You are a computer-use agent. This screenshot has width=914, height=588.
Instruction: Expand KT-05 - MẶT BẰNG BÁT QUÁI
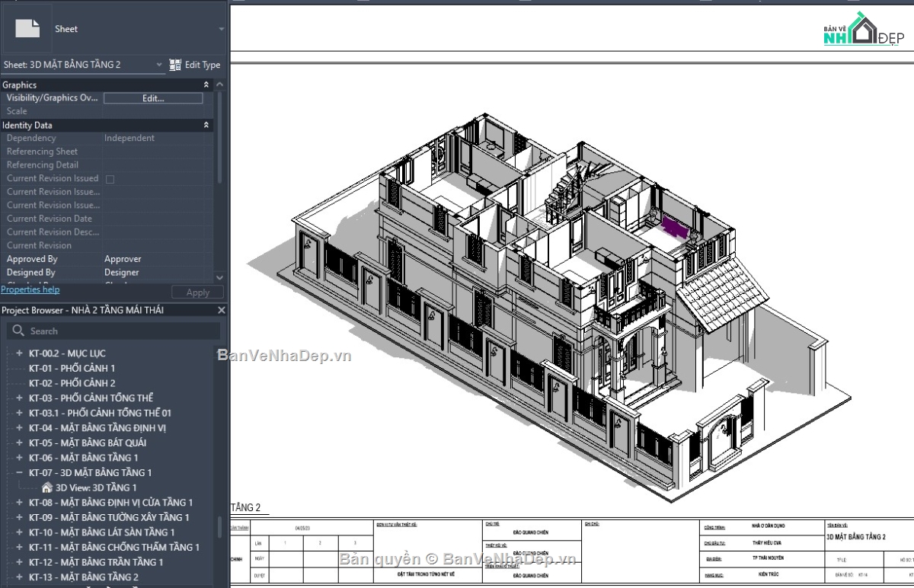(20, 443)
